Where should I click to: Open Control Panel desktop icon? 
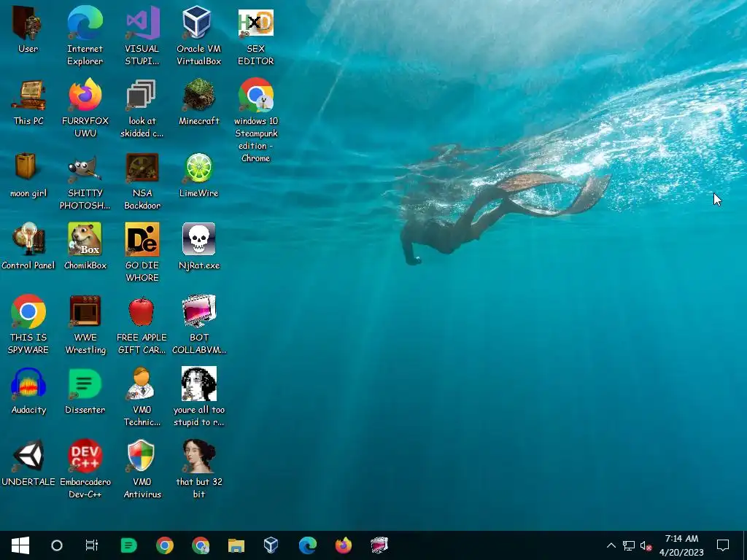click(x=28, y=246)
